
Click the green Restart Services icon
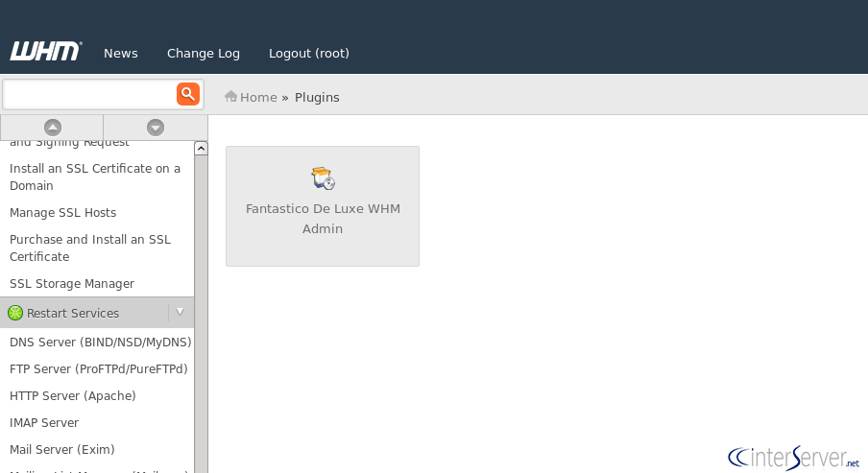click(x=15, y=313)
